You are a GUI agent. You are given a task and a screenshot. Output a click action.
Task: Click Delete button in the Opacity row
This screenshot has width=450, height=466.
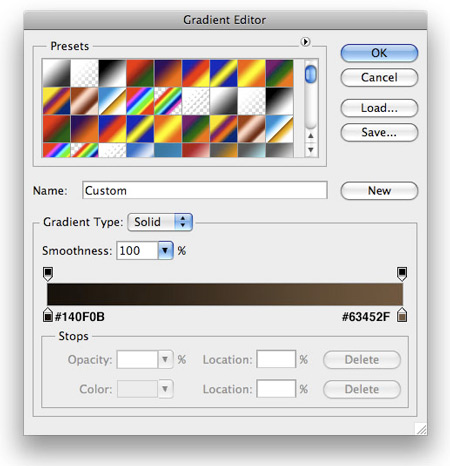point(362,360)
